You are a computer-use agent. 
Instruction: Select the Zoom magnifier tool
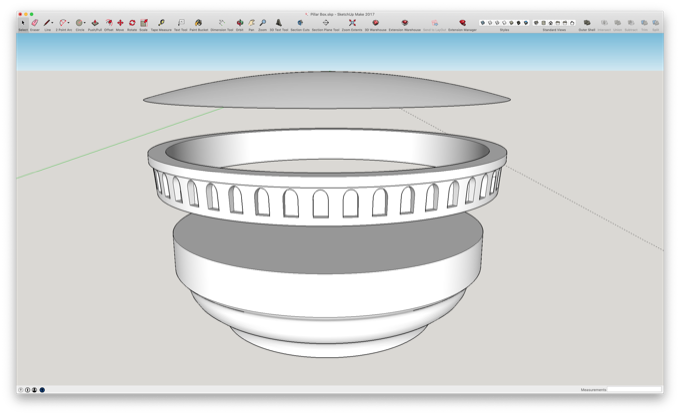click(263, 23)
